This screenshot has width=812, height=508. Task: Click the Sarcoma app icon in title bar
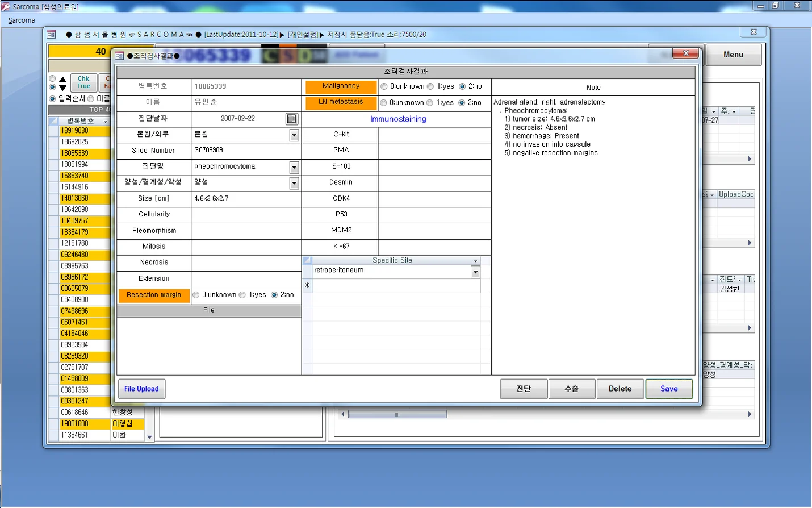(x=6, y=6)
